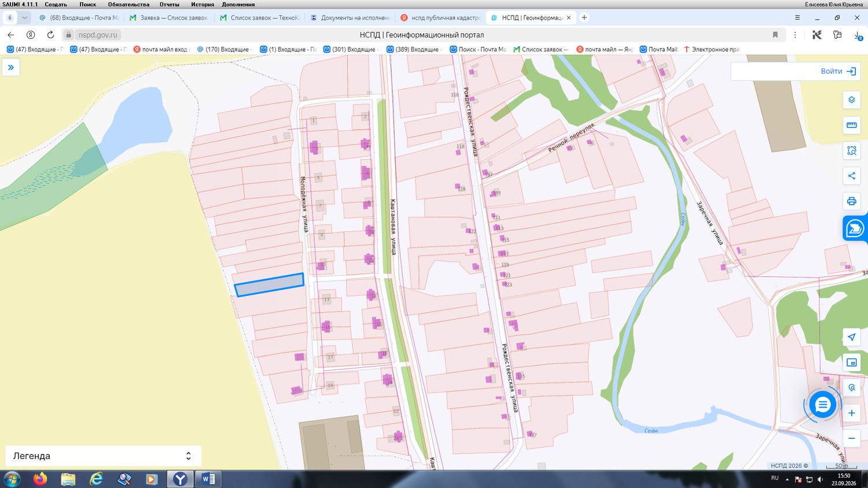Close the НСПД Геоинформационный tab
Viewport: 868px width, 488px height.
coord(569,18)
